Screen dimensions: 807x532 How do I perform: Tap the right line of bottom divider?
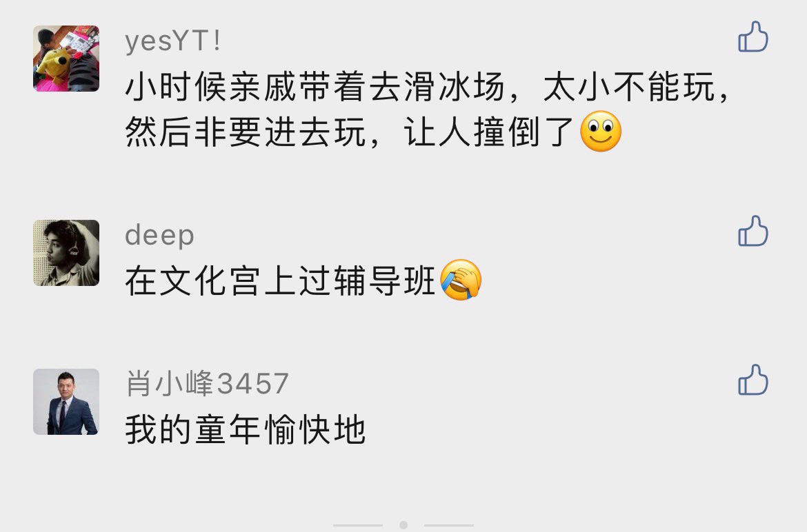click(449, 525)
